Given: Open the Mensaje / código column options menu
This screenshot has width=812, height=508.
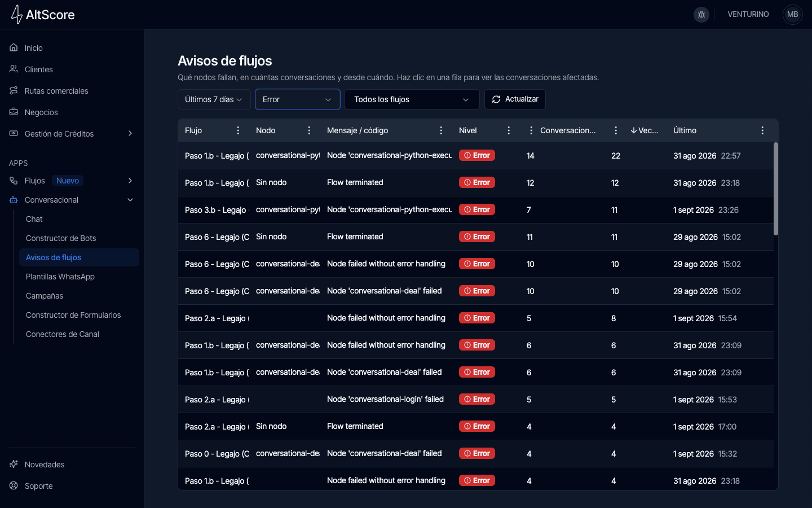Looking at the screenshot, I should pyautogui.click(x=441, y=130).
